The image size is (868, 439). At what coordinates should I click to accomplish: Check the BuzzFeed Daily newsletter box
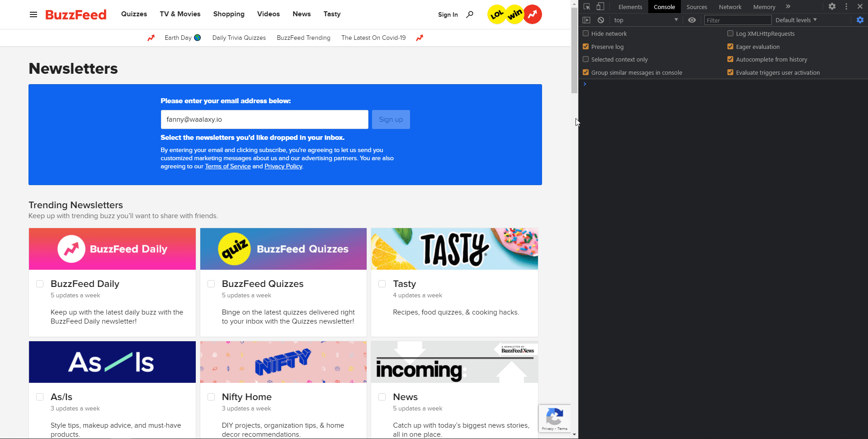(x=40, y=284)
